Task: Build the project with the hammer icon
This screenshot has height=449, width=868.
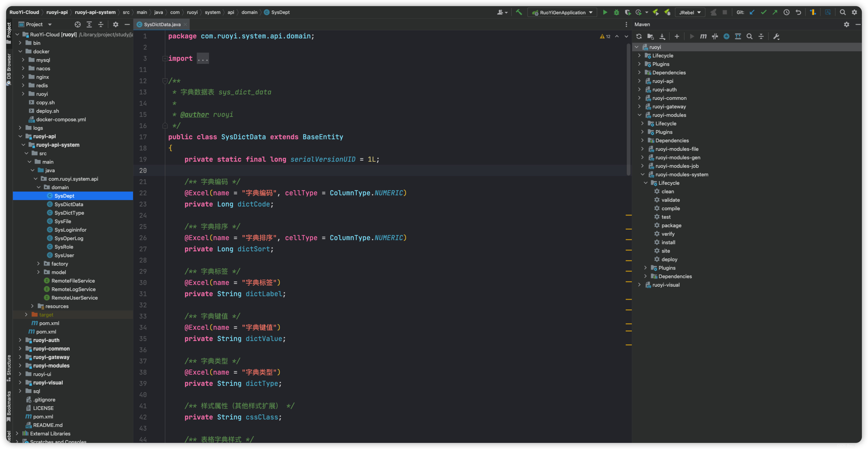Action: click(519, 12)
